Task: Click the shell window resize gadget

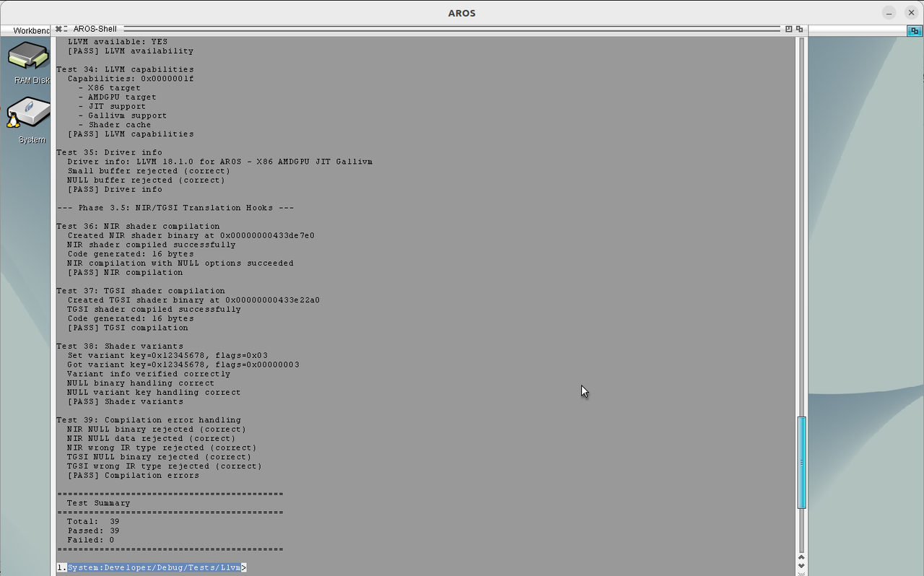Action: [801, 573]
